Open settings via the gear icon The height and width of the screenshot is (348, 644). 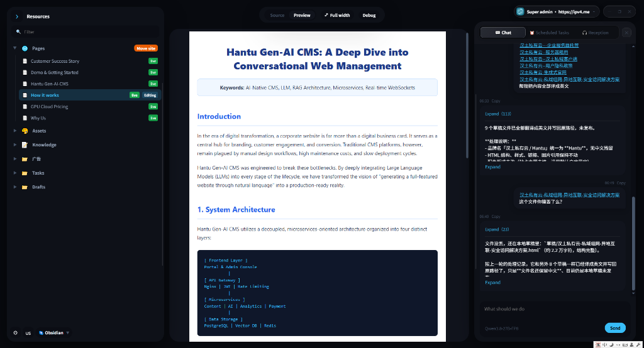pos(16,333)
